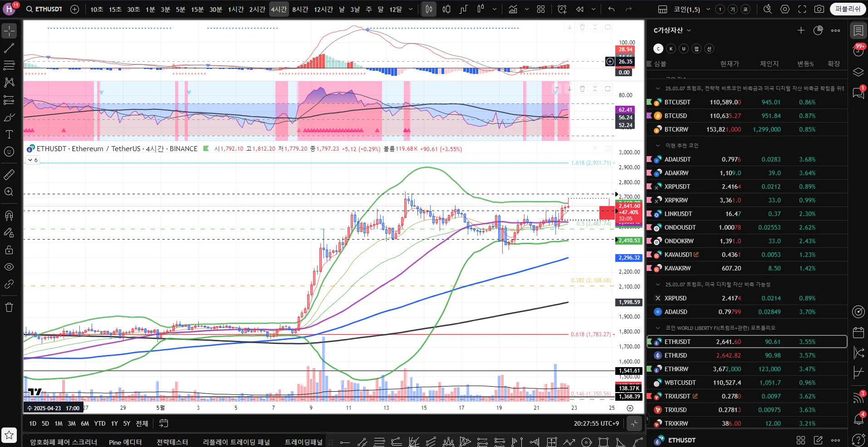Open the C가상자산 watchlist dropdown
The image size is (868, 447).
tap(672, 30)
